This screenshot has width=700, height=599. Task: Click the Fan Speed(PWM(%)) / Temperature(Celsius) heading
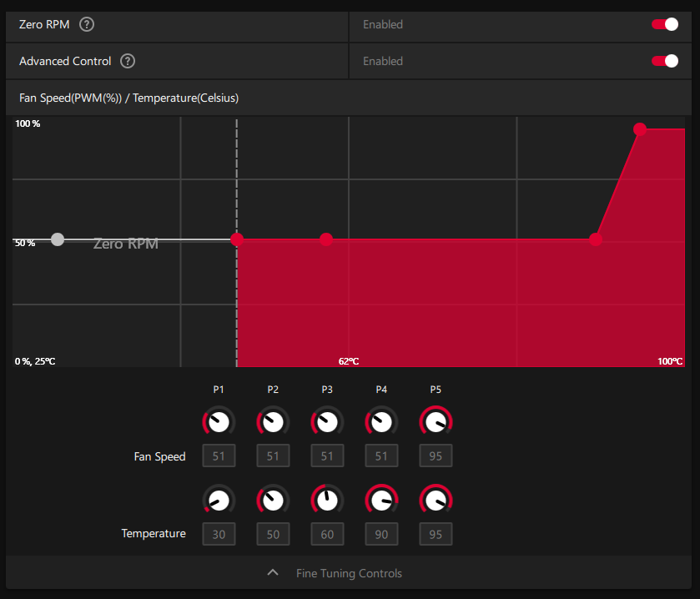[x=128, y=98]
